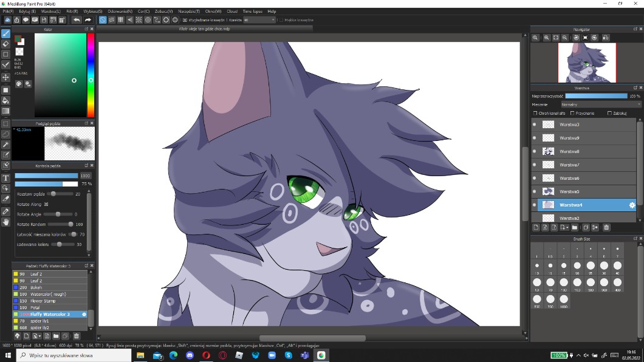
Task: Select the Eraser tool in left toolbar
Action: tap(5, 44)
